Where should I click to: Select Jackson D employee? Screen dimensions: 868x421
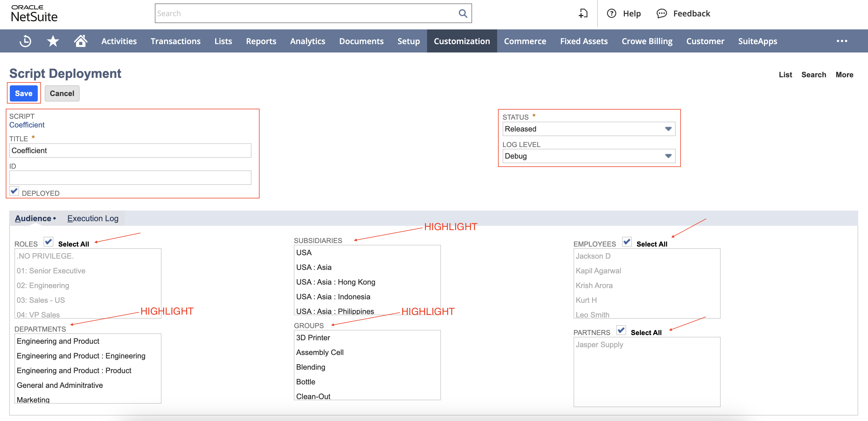point(647,256)
